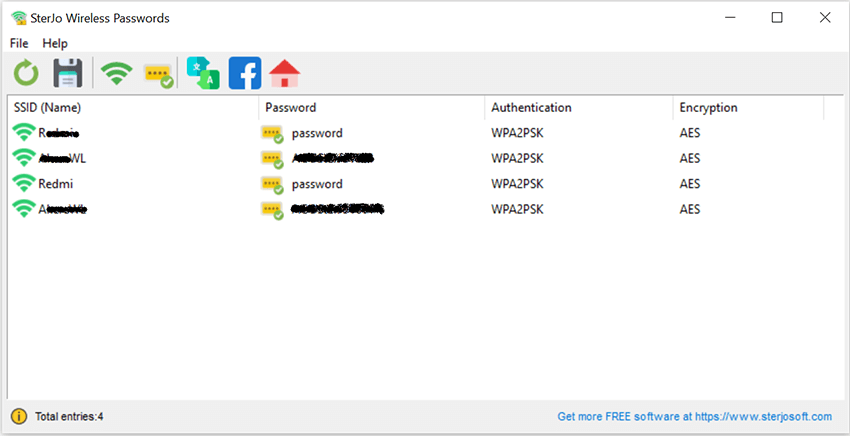Screen dimensions: 850x436
Task: Select the Redmi network row
Action: 423,184
